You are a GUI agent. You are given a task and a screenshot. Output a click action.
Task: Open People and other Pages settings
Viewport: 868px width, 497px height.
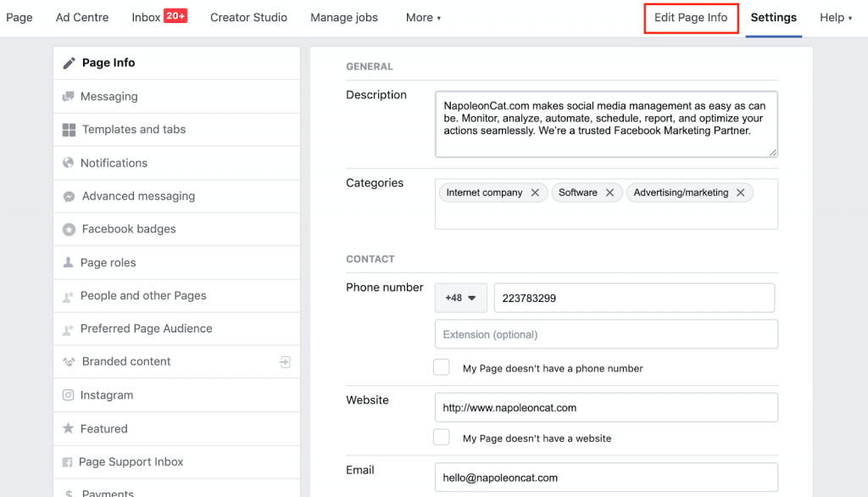[x=176, y=296]
